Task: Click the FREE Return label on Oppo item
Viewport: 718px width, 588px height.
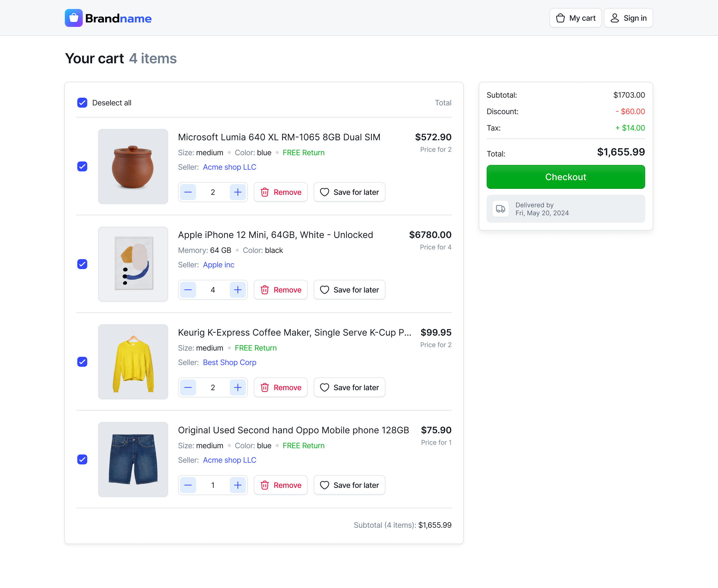Action: pos(304,446)
